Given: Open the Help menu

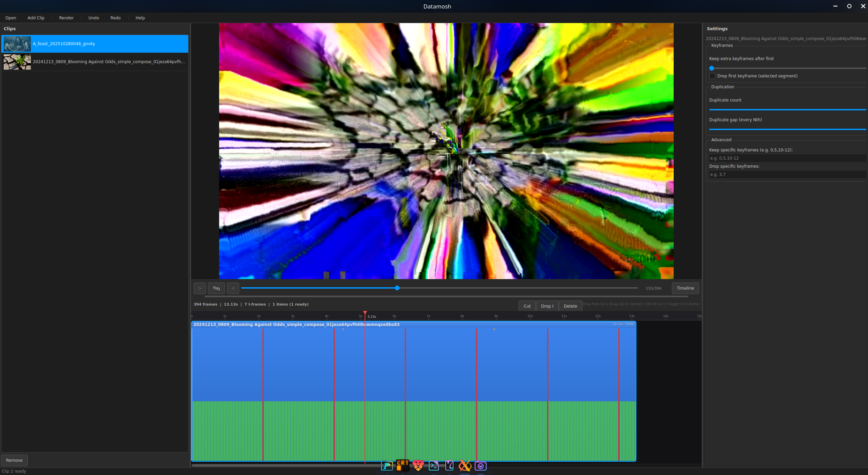Looking at the screenshot, I should tap(140, 18).
